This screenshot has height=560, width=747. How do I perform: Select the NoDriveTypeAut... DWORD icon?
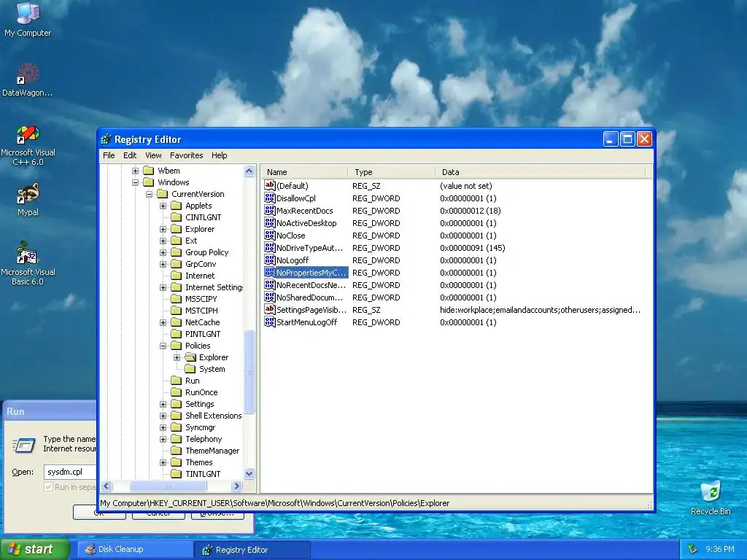pos(270,248)
